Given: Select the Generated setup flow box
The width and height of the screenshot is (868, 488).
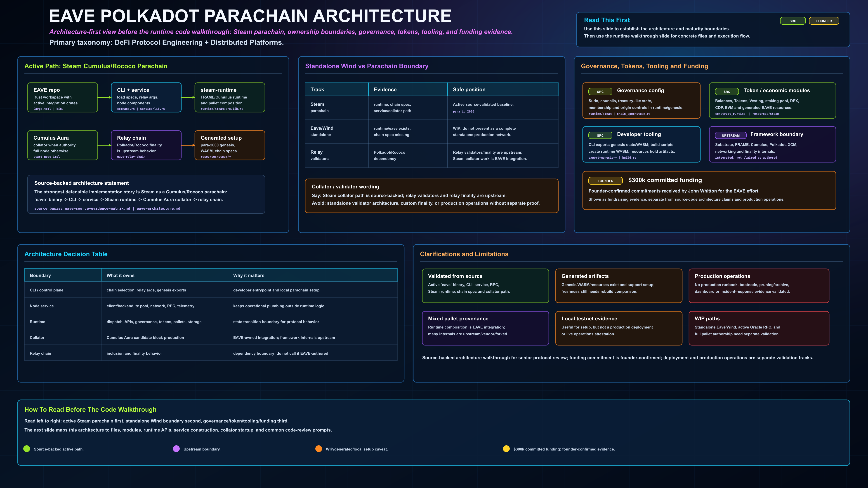Looking at the screenshot, I should [x=230, y=145].
